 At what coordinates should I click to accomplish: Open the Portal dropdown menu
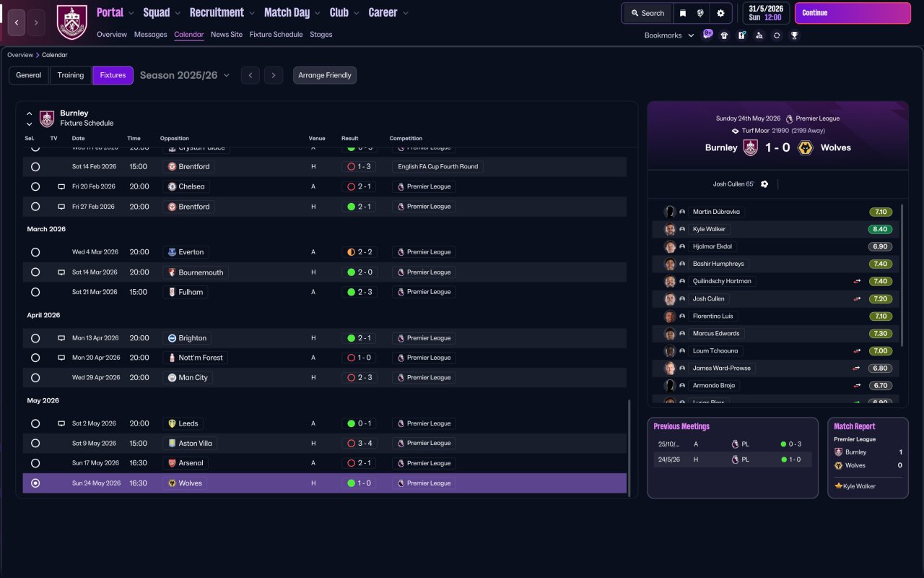tap(115, 13)
